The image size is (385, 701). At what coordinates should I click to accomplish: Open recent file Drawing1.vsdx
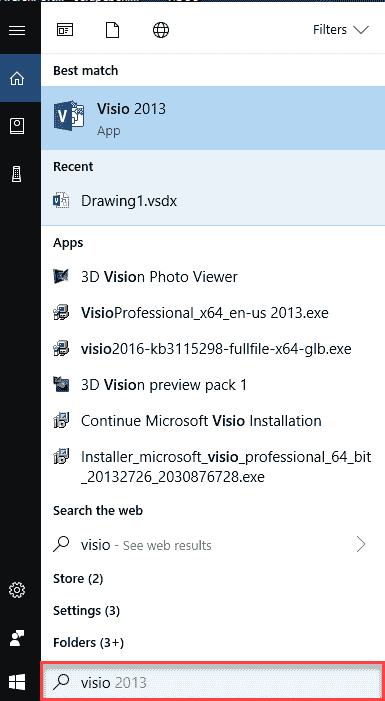click(213, 201)
